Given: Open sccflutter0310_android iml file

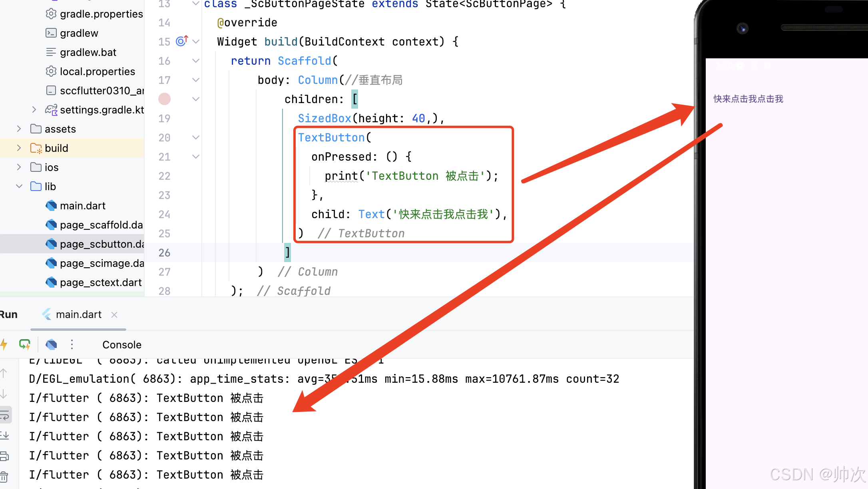Looking at the screenshot, I should point(95,91).
